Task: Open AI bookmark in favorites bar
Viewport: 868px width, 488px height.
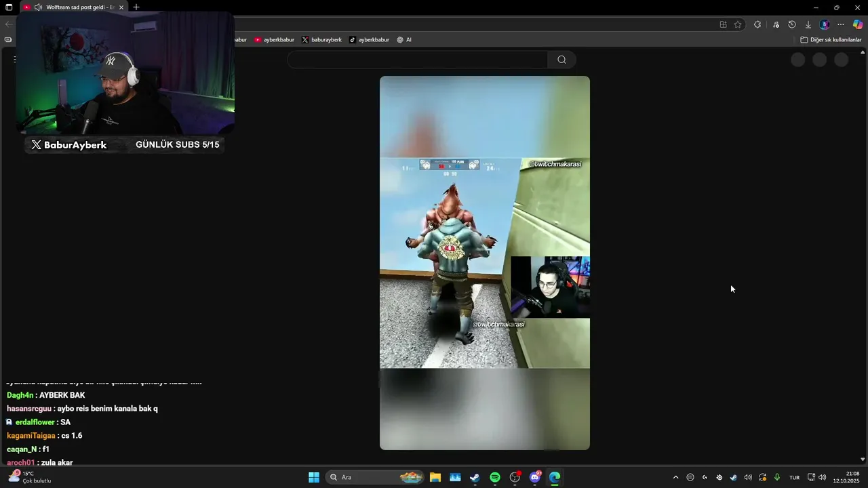Action: pyautogui.click(x=404, y=40)
